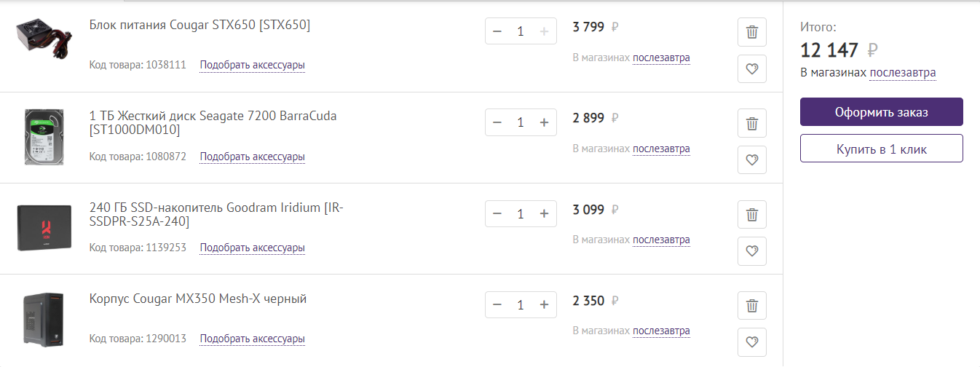Add Cougar STX650 to favorites
980x367 pixels.
[752, 69]
